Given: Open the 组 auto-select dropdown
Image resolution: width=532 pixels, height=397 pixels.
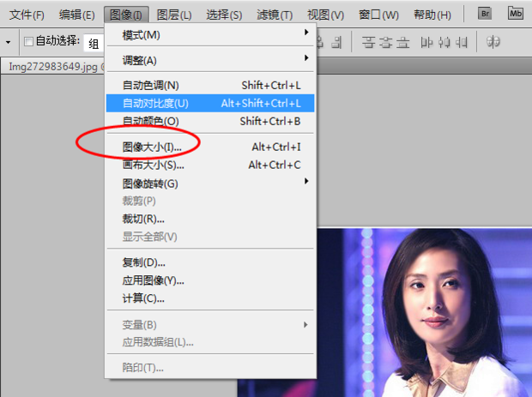Looking at the screenshot, I should pyautogui.click(x=94, y=43).
